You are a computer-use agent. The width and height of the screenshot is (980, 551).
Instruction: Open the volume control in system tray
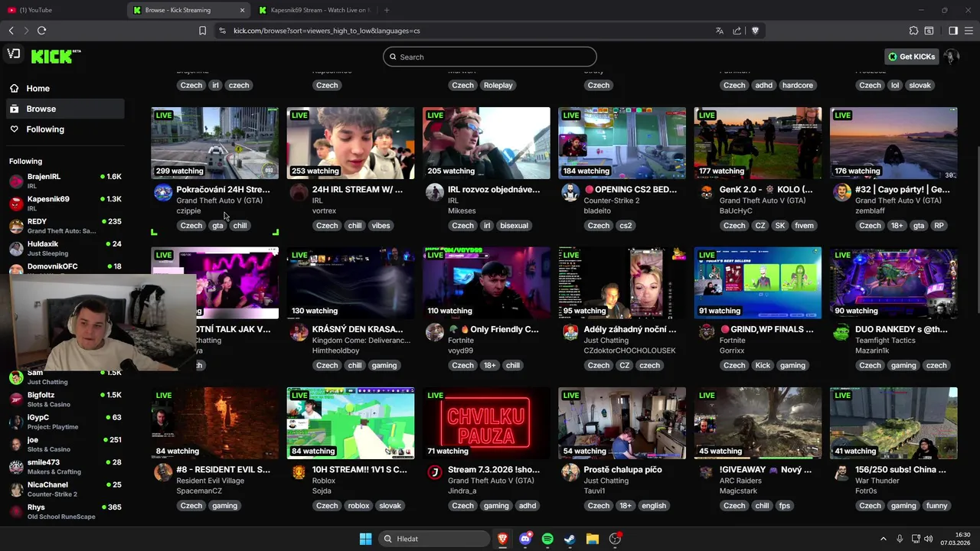click(928, 539)
